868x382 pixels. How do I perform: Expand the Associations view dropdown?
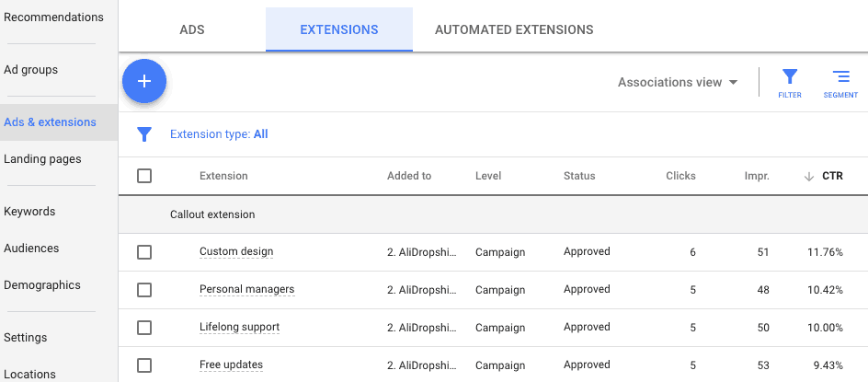[x=678, y=82]
